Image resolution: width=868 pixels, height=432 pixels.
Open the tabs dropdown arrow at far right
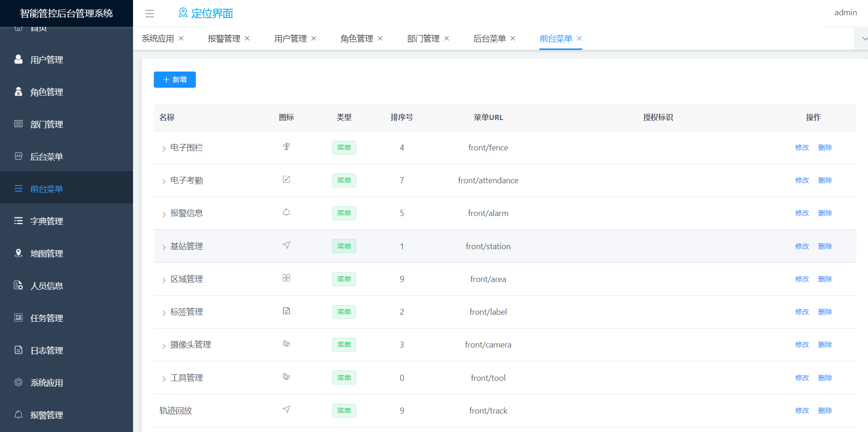click(863, 39)
